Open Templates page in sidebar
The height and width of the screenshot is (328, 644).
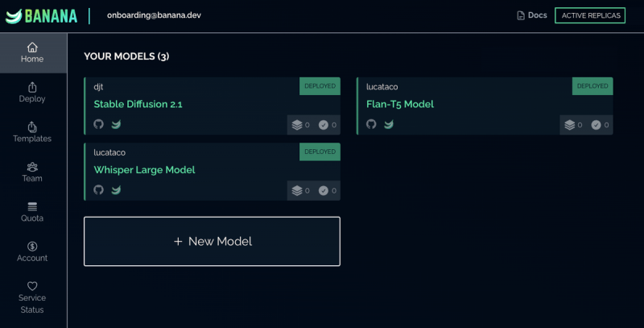32,132
